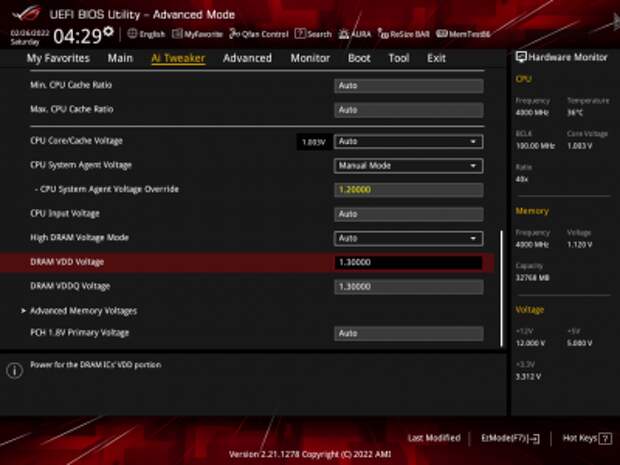This screenshot has height=465, width=620.
Task: Open CPU Core/Cache Voltage dropdown
Action: click(x=408, y=142)
